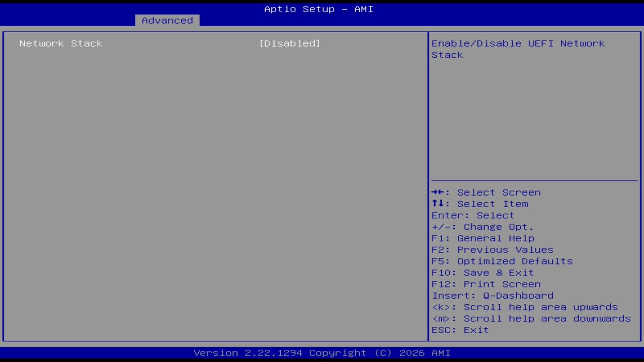Screen dimensions: 644x362
Task: Click F10: Save & Exit entry
Action: [x=482, y=273]
